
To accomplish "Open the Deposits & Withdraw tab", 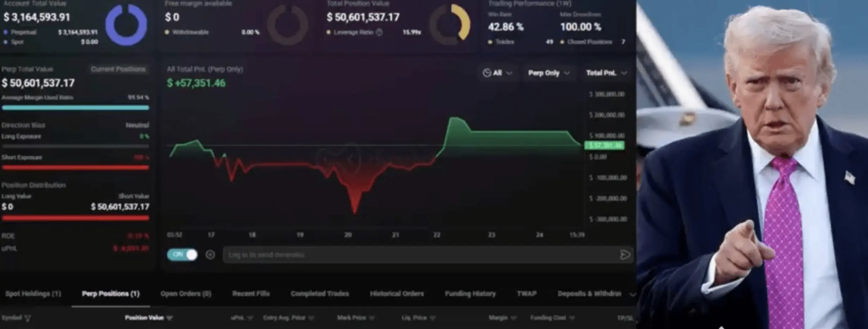I will click(590, 294).
